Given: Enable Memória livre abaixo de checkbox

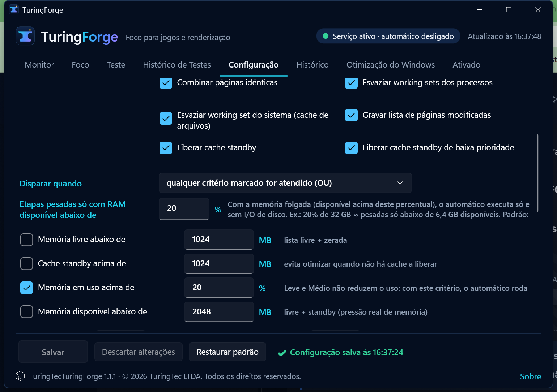Looking at the screenshot, I should coord(26,240).
